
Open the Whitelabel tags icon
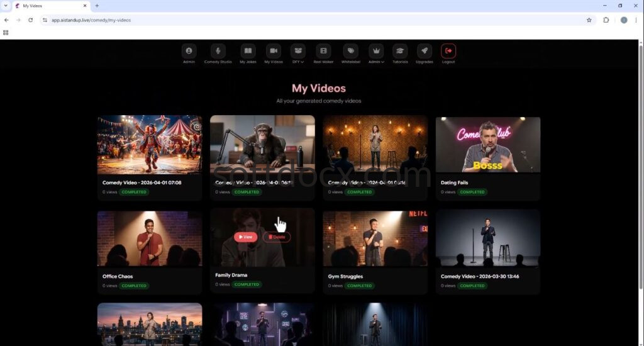[x=351, y=51]
